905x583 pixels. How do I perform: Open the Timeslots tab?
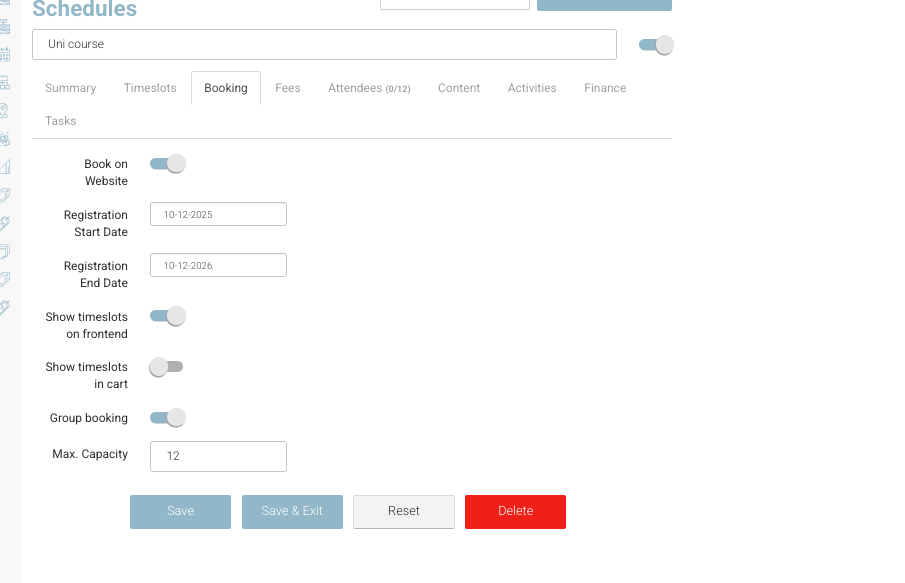(x=150, y=88)
